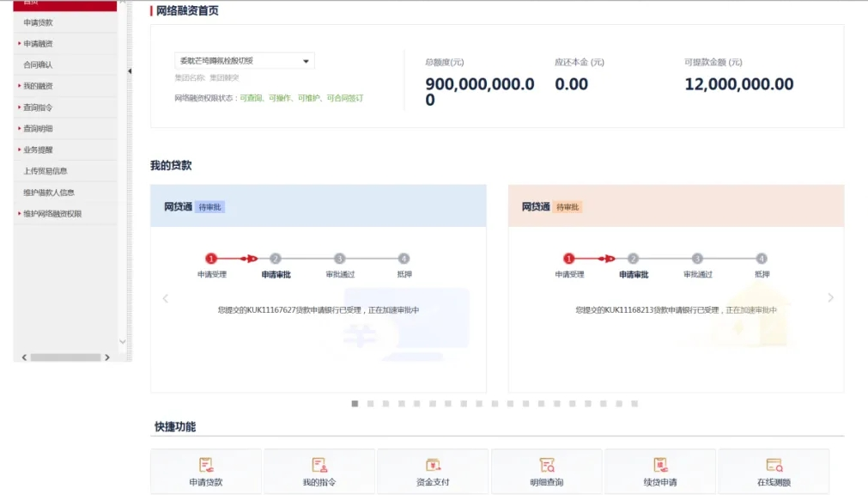
Task: Click the green 可合同签订 permission status
Action: 345,98
